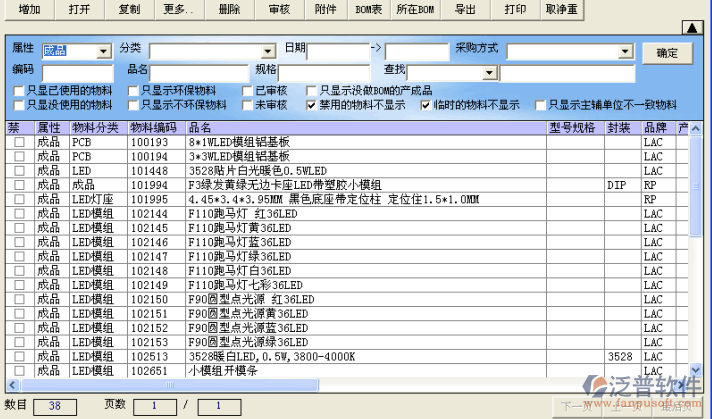Viewport: 712px width, 419px height.
Task: Click the 导出 export button
Action: (x=465, y=8)
